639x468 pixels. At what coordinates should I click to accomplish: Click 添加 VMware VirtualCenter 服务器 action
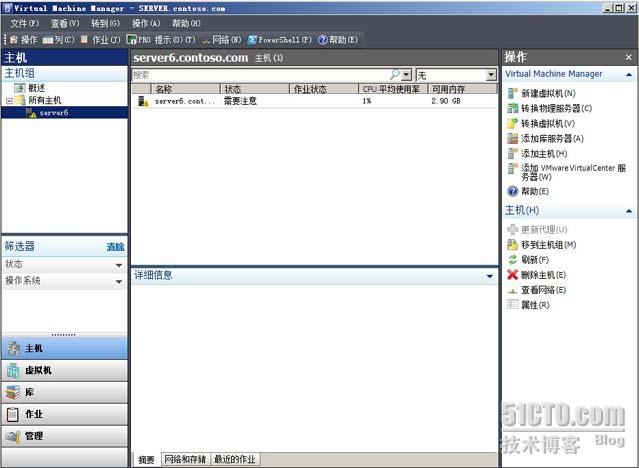pos(573,172)
